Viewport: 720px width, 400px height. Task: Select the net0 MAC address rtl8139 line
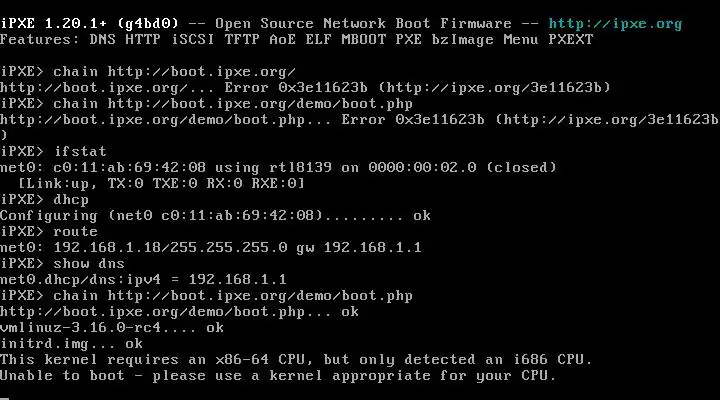pyautogui.click(x=278, y=167)
